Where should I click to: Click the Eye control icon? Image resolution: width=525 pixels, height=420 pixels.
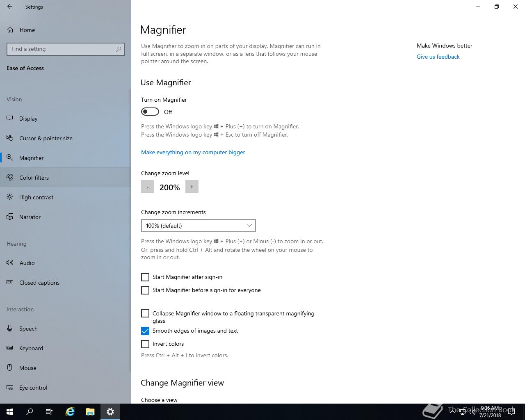coord(10,388)
